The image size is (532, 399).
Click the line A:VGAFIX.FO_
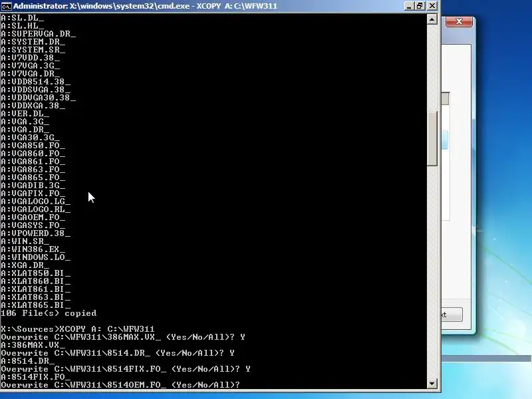(x=33, y=193)
